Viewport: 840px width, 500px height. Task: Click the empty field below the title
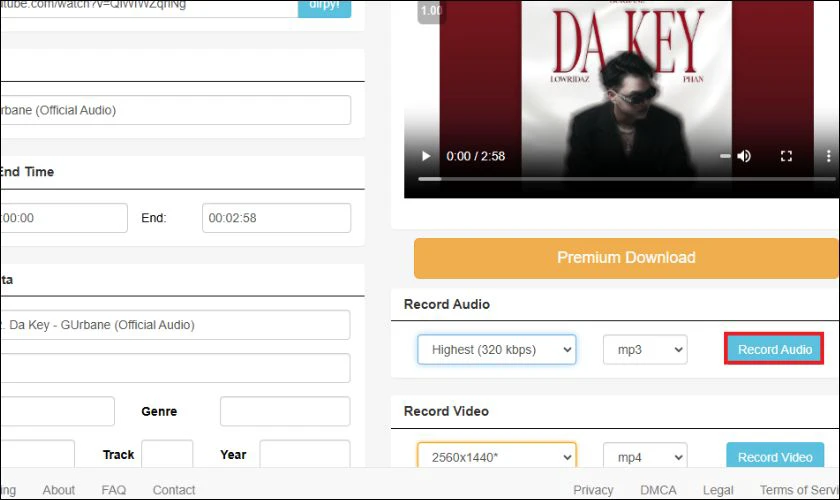click(175, 368)
